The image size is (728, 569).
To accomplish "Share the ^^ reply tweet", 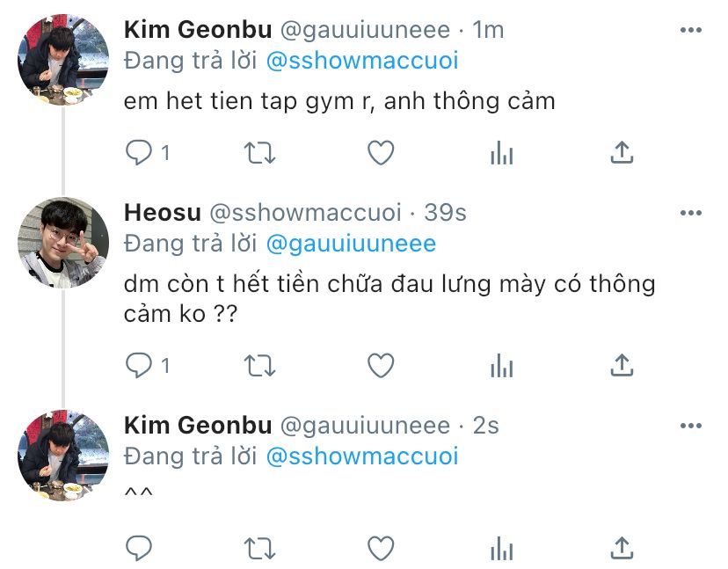I will pos(622,548).
